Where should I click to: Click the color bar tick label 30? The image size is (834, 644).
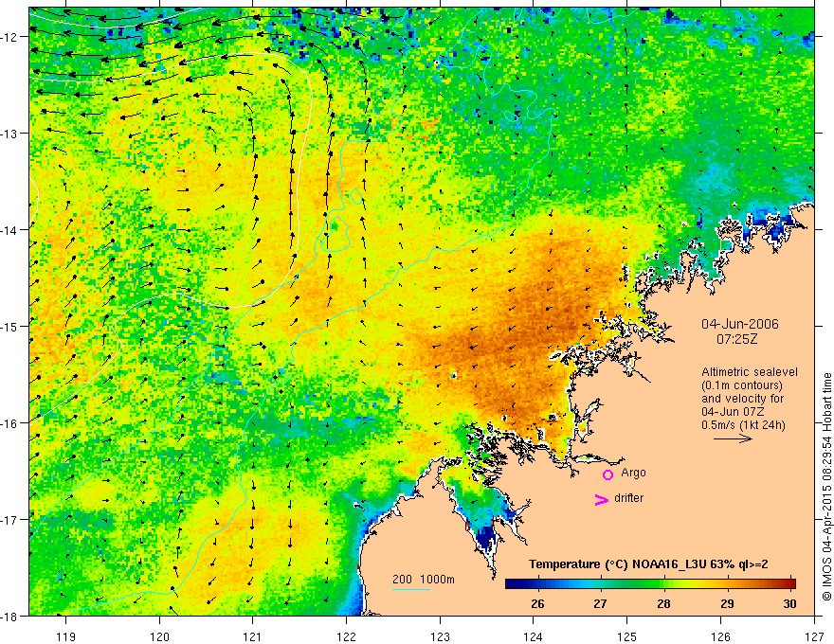click(789, 603)
